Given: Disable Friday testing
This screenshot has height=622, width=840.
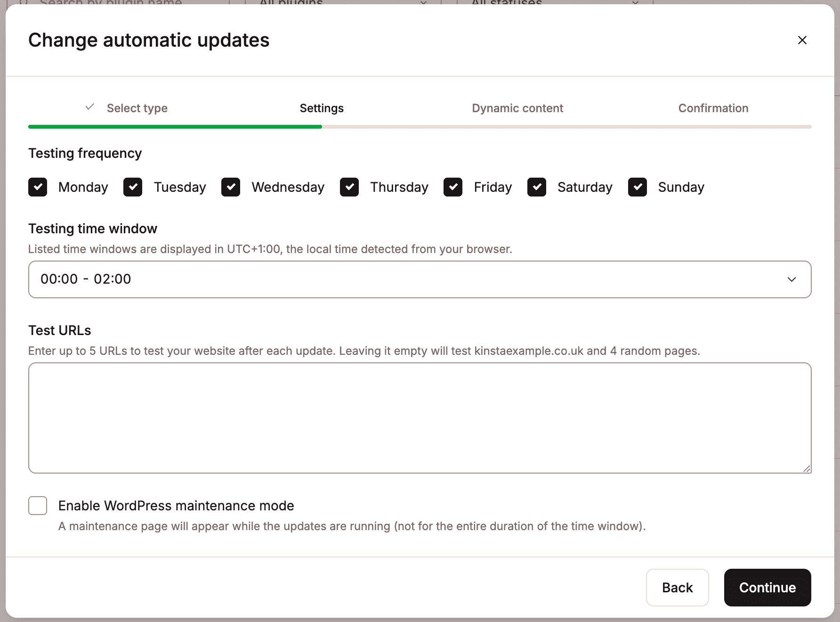Looking at the screenshot, I should [x=452, y=187].
